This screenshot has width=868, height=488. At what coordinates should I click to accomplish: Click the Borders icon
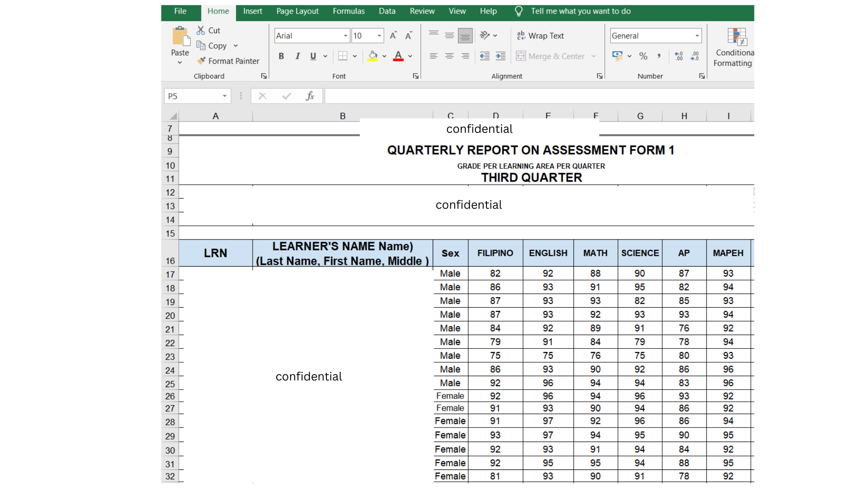[343, 56]
